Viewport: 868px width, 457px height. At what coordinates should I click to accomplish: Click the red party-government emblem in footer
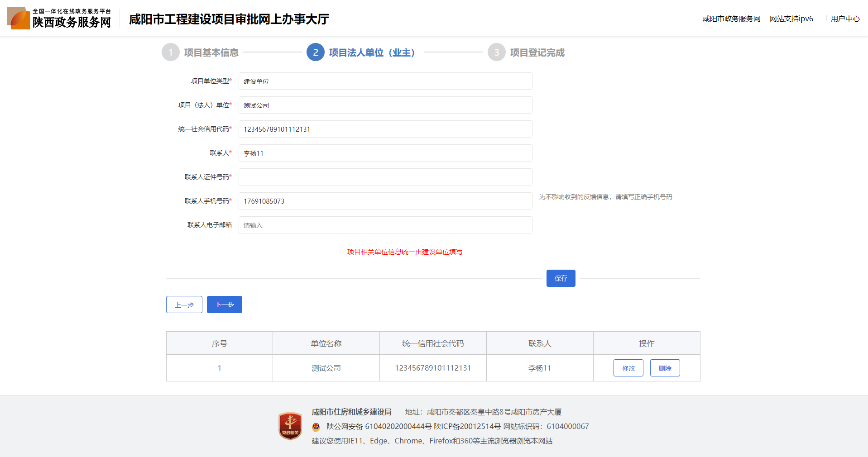[290, 426]
